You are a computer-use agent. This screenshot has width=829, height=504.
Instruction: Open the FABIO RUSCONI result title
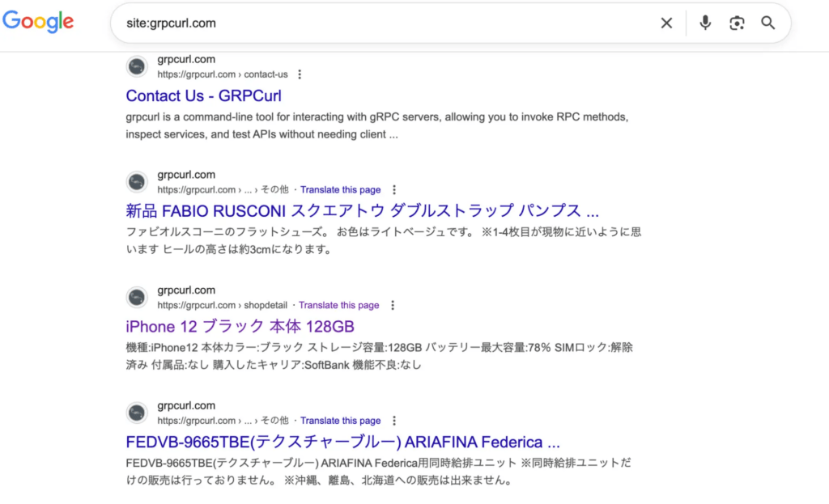362,211
